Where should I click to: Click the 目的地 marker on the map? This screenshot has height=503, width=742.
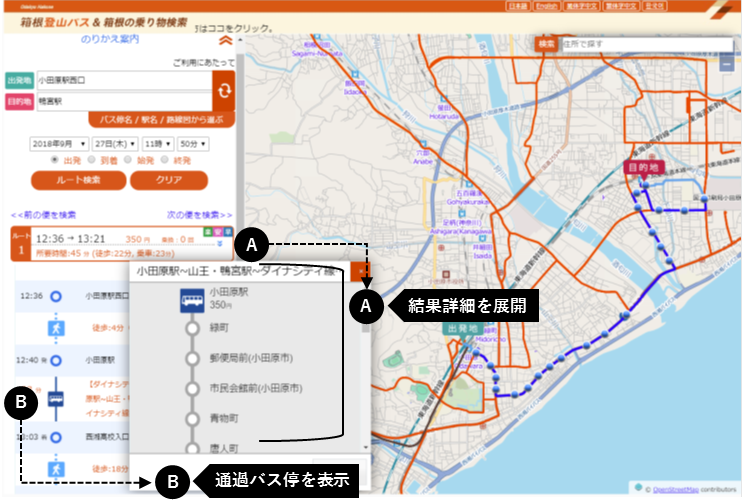coord(639,169)
